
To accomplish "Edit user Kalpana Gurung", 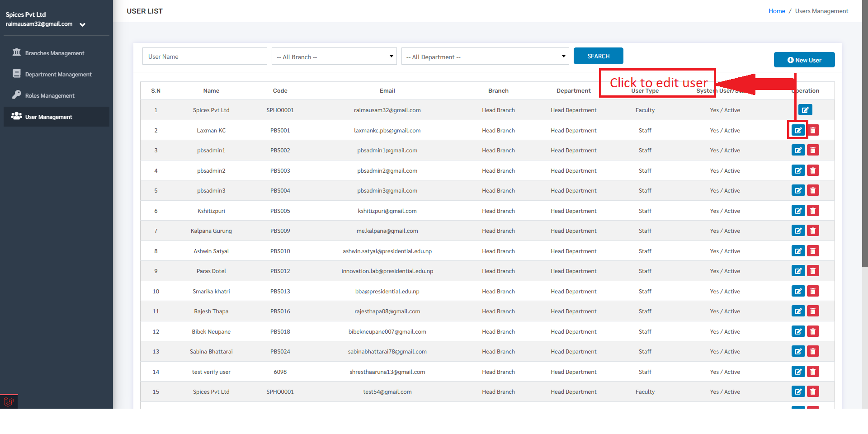I will point(798,231).
